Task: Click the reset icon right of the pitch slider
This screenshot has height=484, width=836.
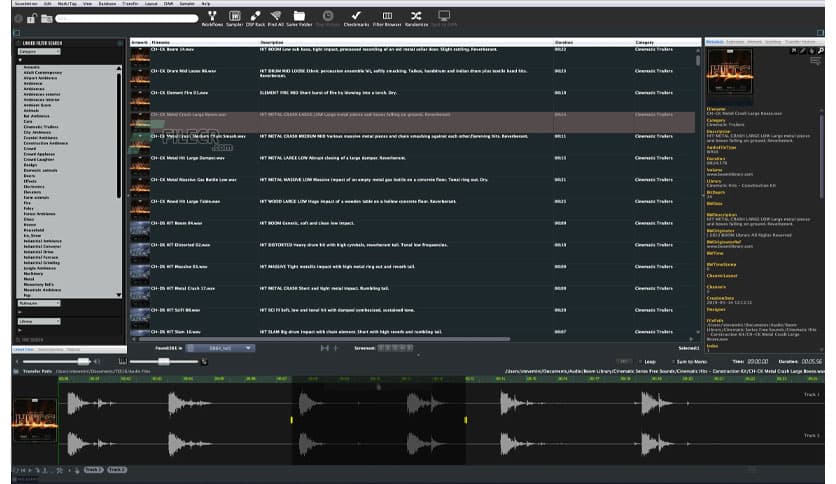Action: click(x=204, y=362)
